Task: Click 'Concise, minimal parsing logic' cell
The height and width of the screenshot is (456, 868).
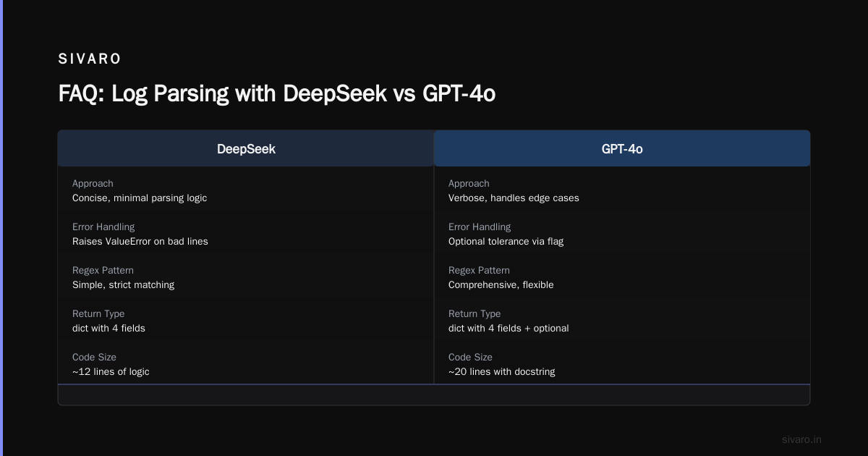Action: [140, 198]
